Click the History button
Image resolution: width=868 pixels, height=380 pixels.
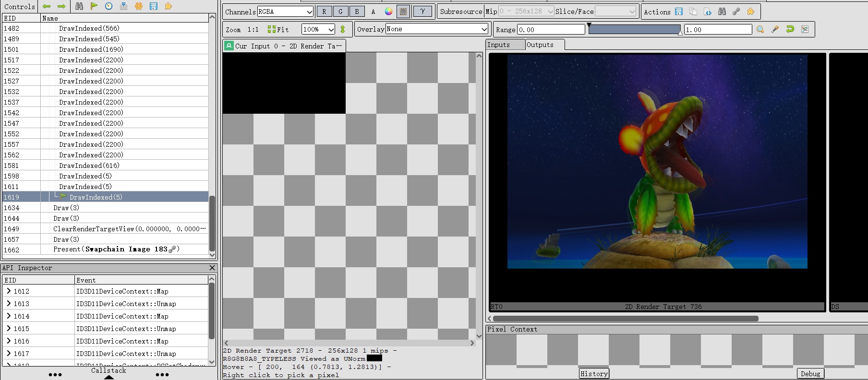click(594, 374)
